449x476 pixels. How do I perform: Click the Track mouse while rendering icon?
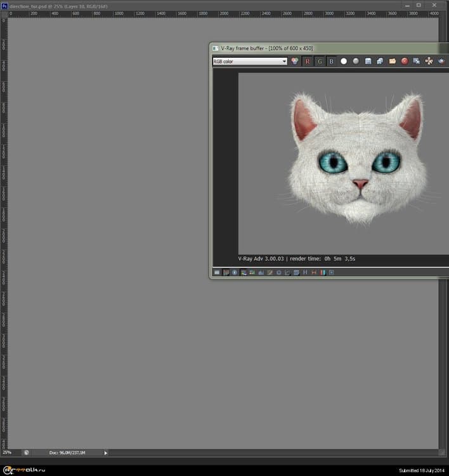click(417, 62)
